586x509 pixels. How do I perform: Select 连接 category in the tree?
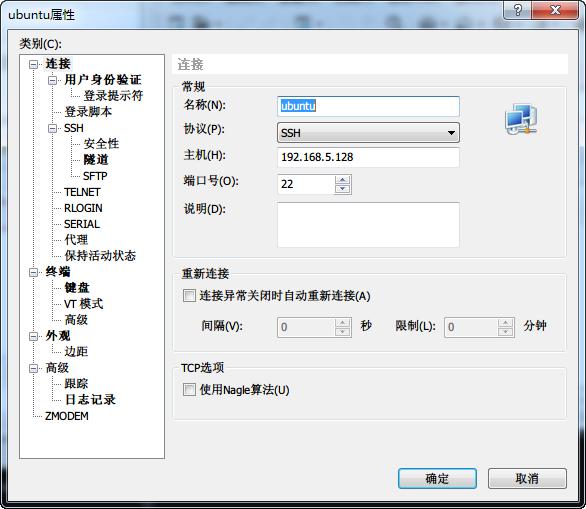click(x=58, y=64)
